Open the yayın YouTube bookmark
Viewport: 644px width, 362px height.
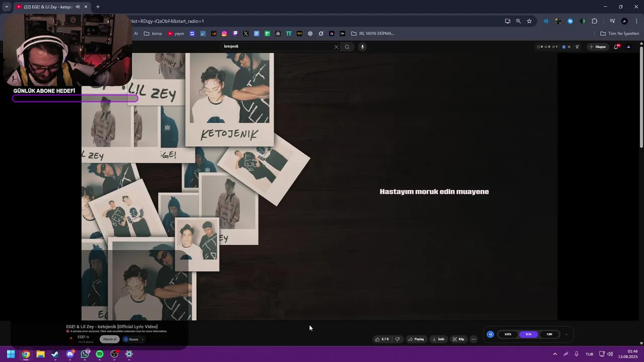(x=176, y=34)
